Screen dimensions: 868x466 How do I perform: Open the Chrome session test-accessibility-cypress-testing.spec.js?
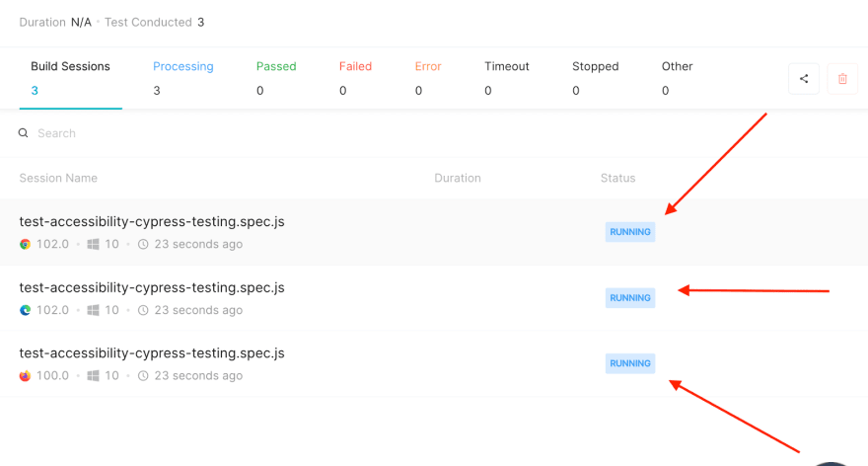(152, 221)
